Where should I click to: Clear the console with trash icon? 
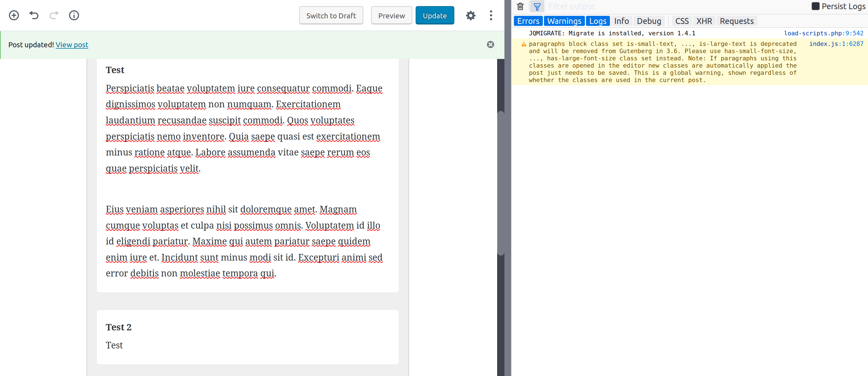(520, 6)
